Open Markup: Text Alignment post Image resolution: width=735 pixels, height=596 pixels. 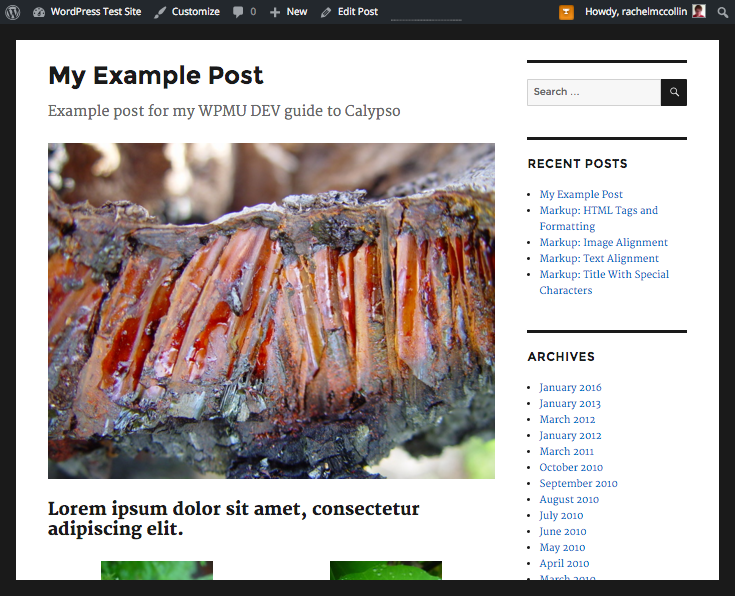pos(599,258)
